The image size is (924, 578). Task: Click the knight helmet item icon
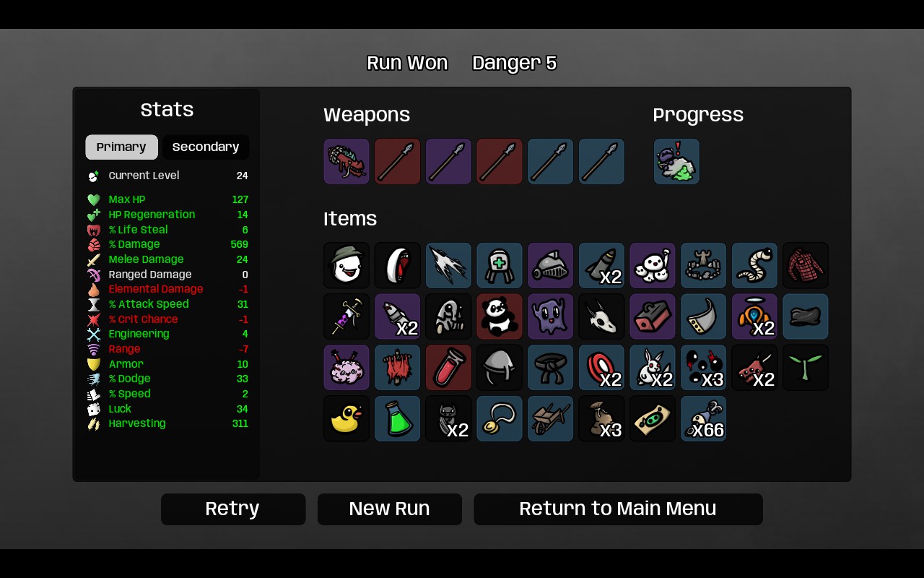(551, 265)
